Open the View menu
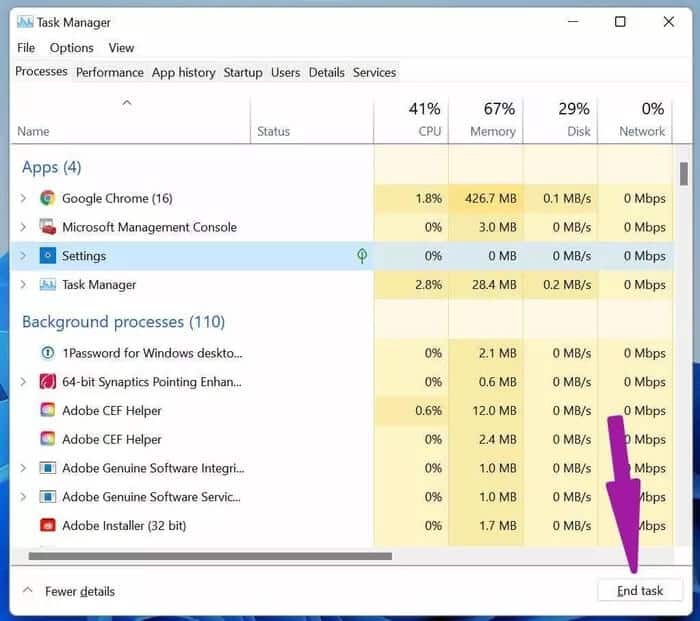 click(121, 48)
